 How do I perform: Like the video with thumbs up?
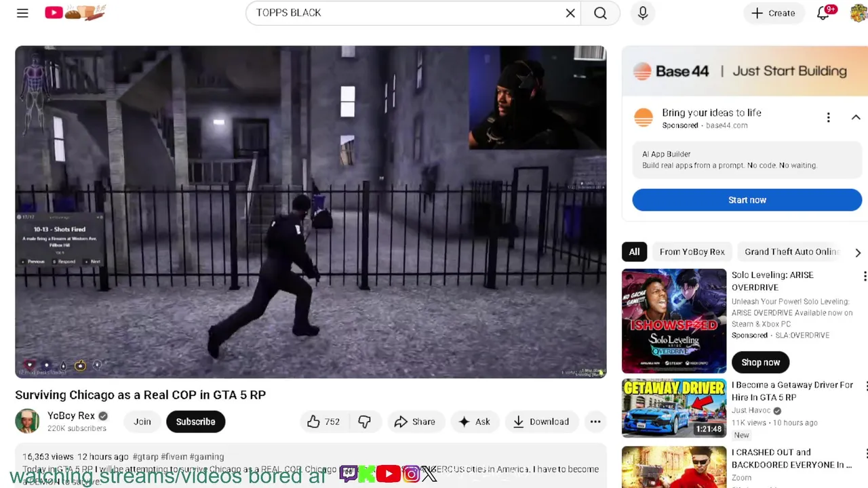coord(323,422)
